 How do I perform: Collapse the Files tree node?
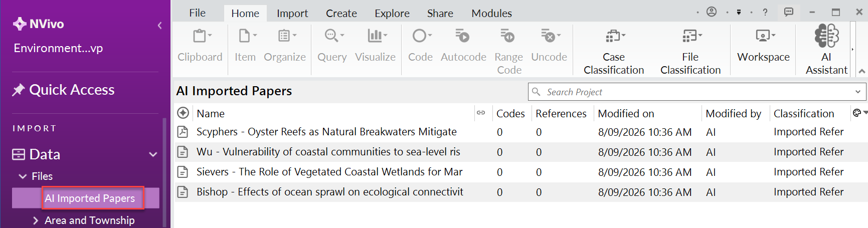point(23,176)
